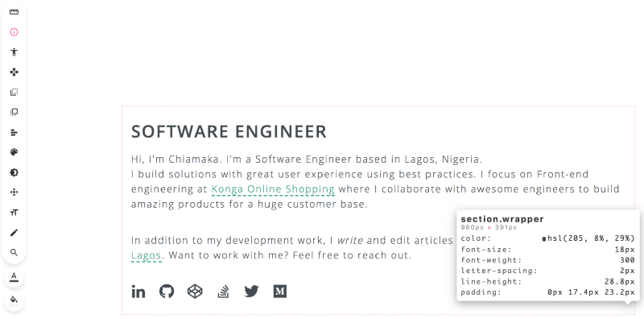Select the Accessibility inspector tool
The height and width of the screenshot is (319, 644).
(14, 52)
